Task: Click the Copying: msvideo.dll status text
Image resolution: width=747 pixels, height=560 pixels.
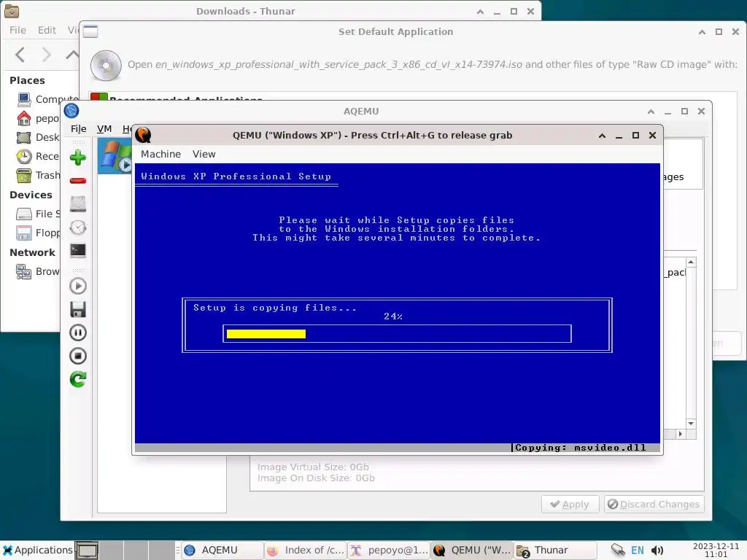Action: [580, 448]
